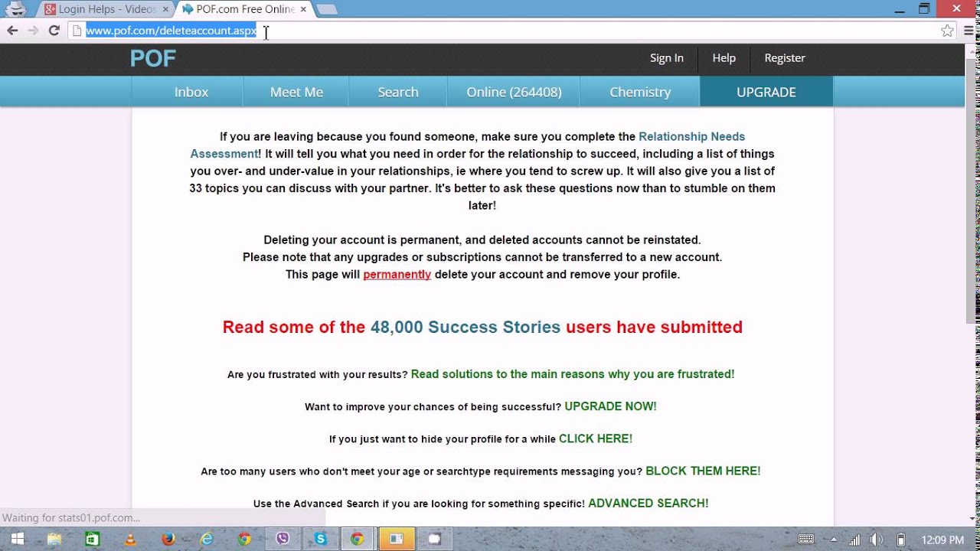980x551 pixels.
Task: Click the BLOCK THEM HERE! link
Action: point(703,471)
